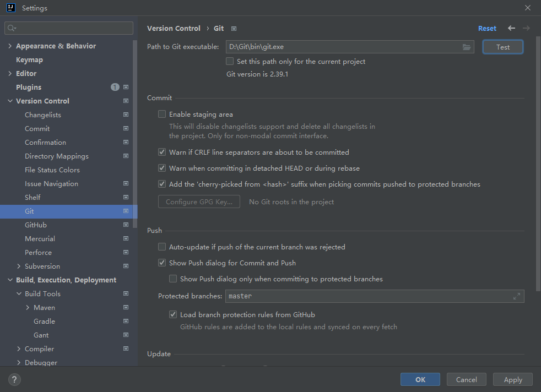Click the search magnifier icon in settings search

click(12, 28)
